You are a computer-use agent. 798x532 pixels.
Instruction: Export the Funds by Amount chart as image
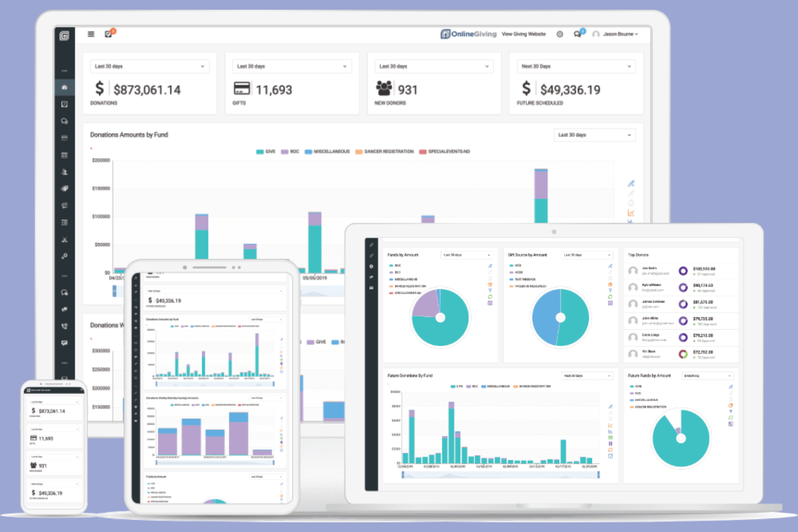pos(490,303)
